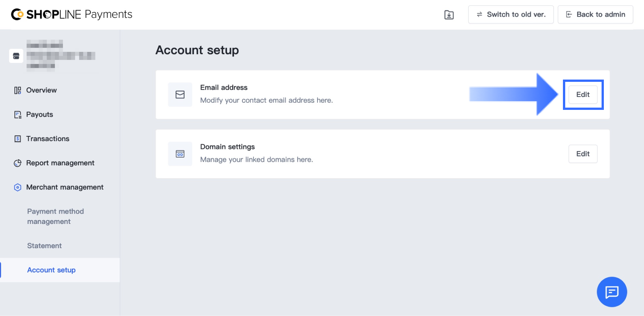Switch to old version
This screenshot has height=316, width=644.
511,14
